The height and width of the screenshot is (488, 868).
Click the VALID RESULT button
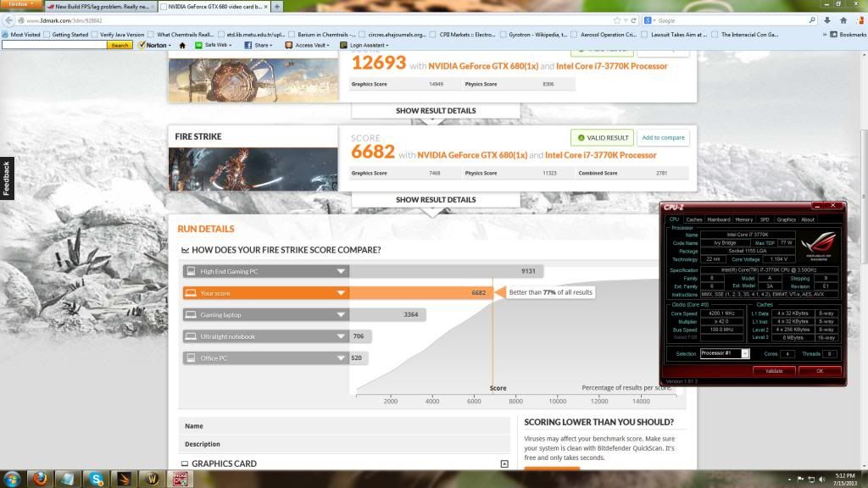coord(603,138)
